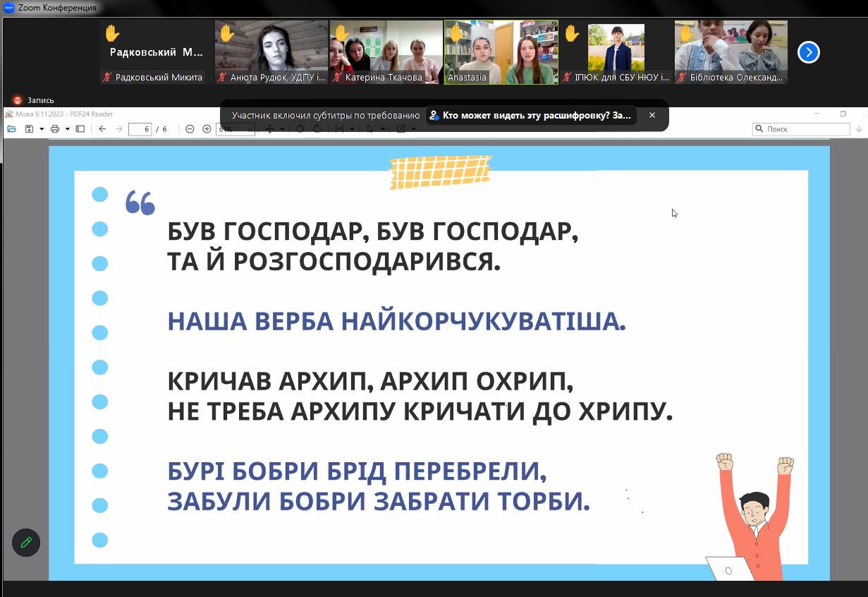Select Катерина Ткачова's video thumbnail
This screenshot has width=868, height=597.
pyautogui.click(x=386, y=52)
